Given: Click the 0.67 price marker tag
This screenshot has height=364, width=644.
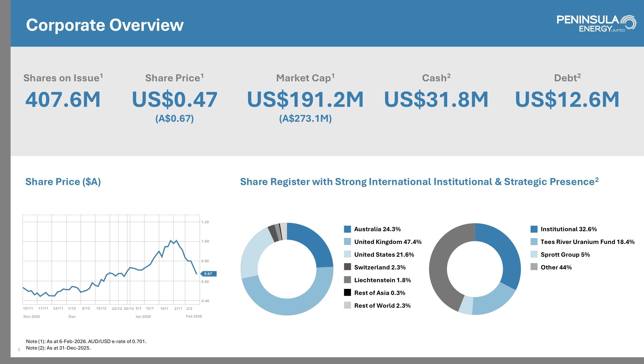Looking at the screenshot, I should coord(208,274).
